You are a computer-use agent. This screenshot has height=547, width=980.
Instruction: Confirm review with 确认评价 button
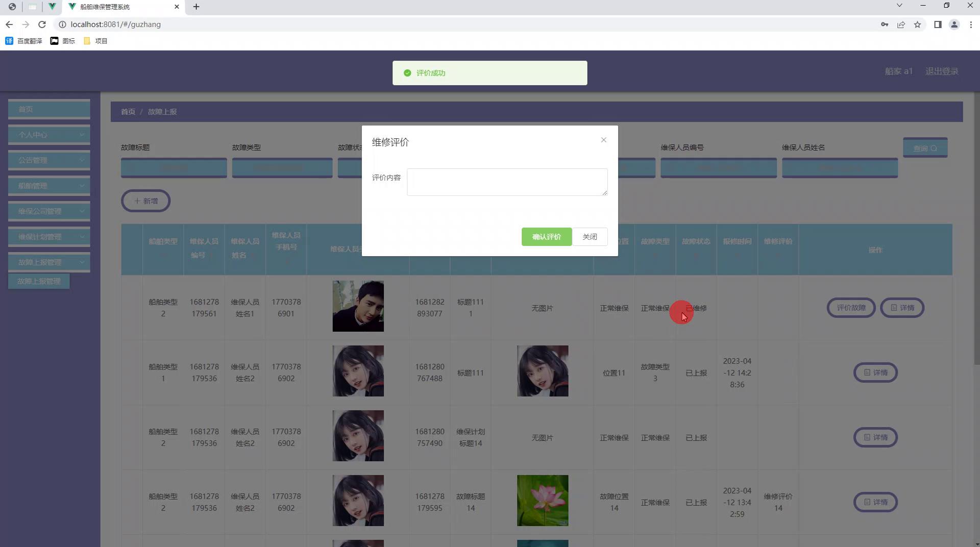tap(547, 237)
